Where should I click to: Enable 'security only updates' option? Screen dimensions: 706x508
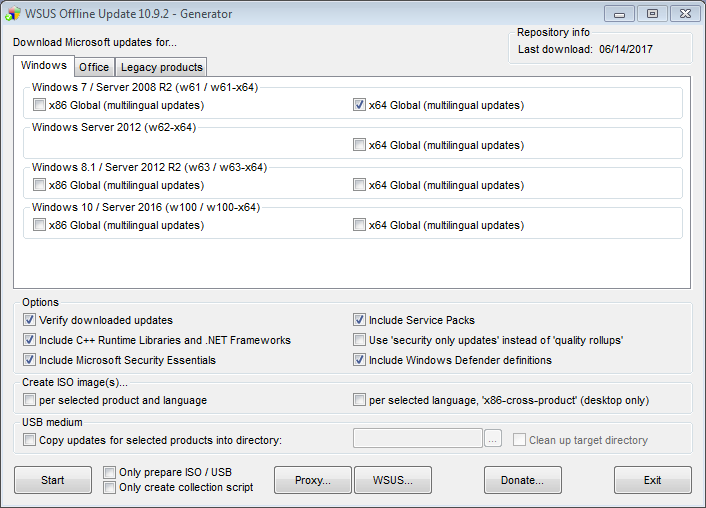click(359, 340)
